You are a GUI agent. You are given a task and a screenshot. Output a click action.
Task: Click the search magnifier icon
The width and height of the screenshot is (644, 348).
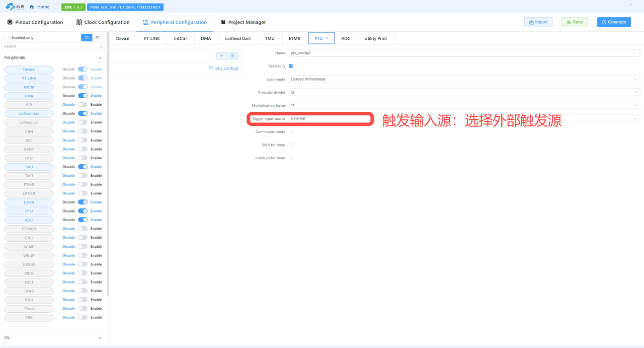pos(101,46)
